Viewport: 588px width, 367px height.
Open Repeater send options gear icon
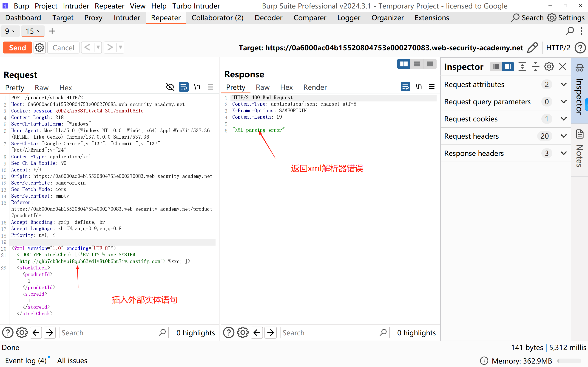click(40, 48)
